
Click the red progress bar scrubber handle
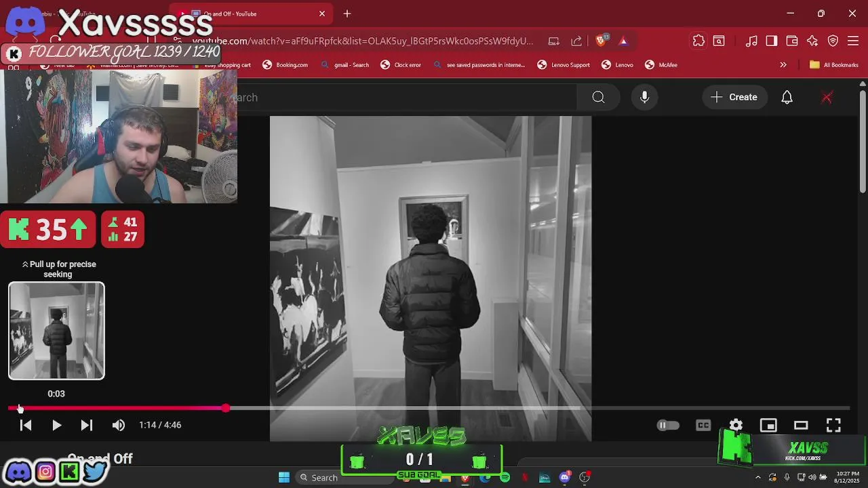[225, 408]
